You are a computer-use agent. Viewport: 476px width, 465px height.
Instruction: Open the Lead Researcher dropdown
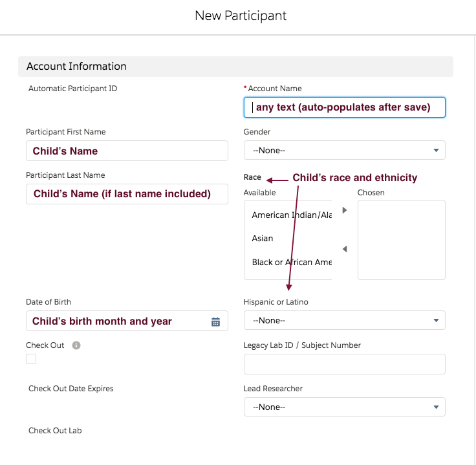[344, 407]
